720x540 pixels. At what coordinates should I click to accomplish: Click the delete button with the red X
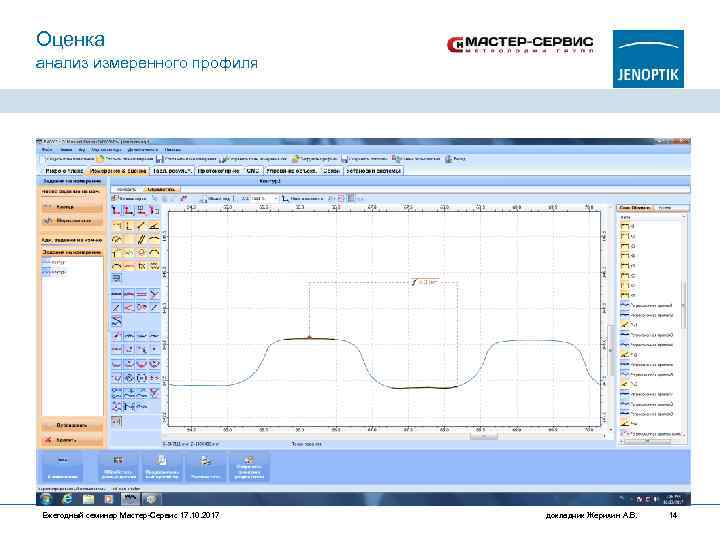[x=71, y=440]
